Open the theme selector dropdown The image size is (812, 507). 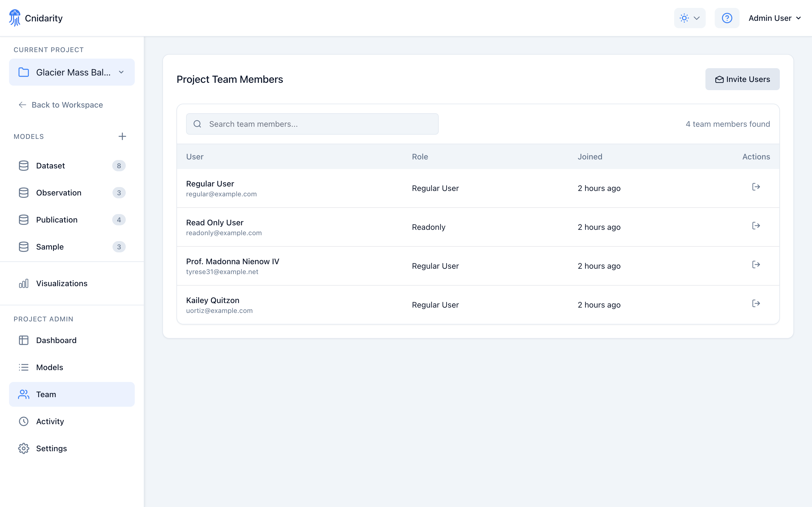point(690,18)
